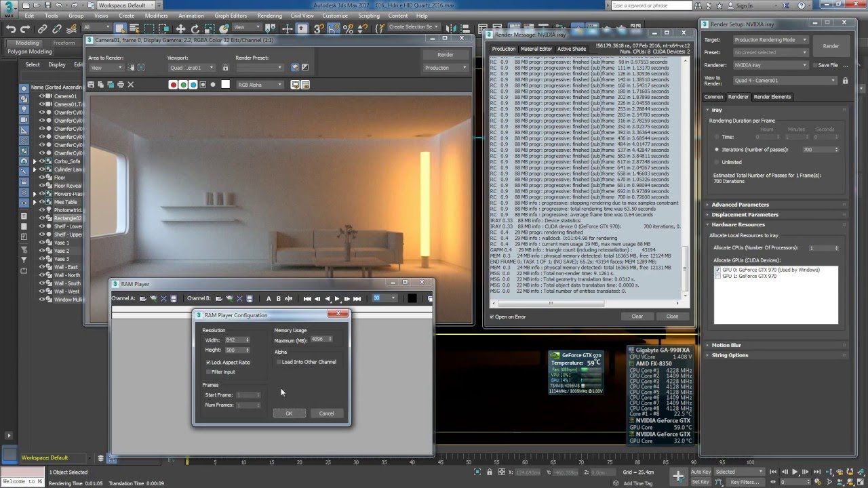Open the RGB Alpha channel dropdown
868x488 pixels.
[260, 85]
